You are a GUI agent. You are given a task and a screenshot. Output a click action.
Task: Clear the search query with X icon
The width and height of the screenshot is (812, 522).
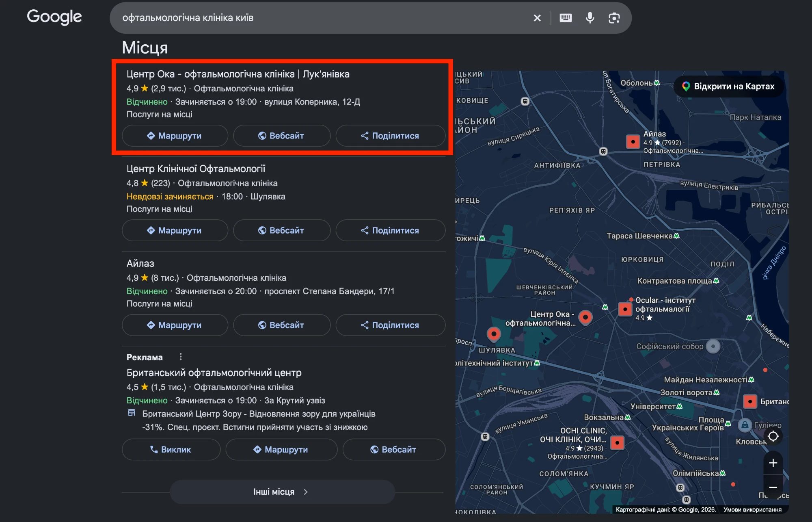point(537,18)
